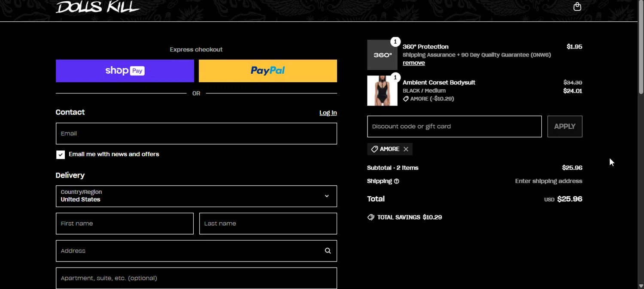Click the Log in link
Viewport: 644px width, 289px height.
tap(328, 113)
